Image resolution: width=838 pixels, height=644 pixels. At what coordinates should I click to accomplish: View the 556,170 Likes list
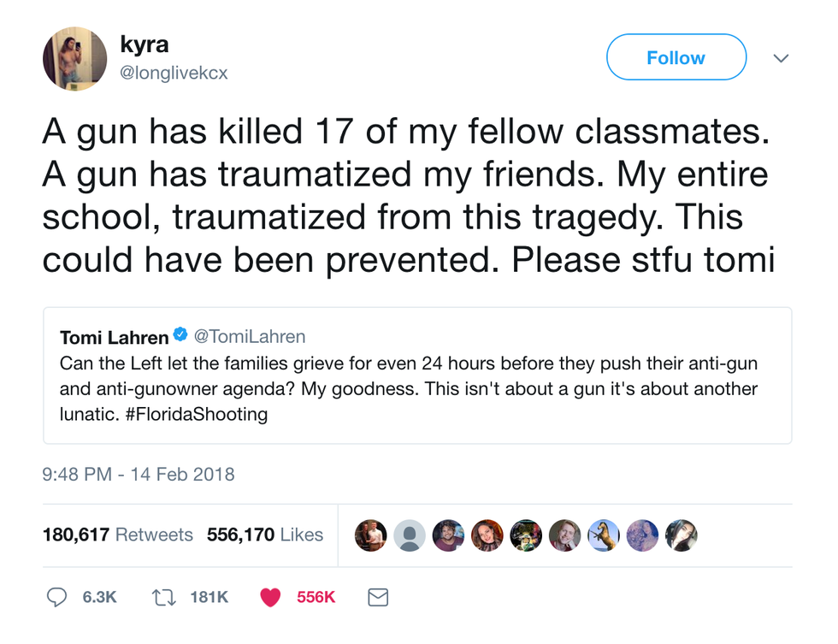(265, 535)
